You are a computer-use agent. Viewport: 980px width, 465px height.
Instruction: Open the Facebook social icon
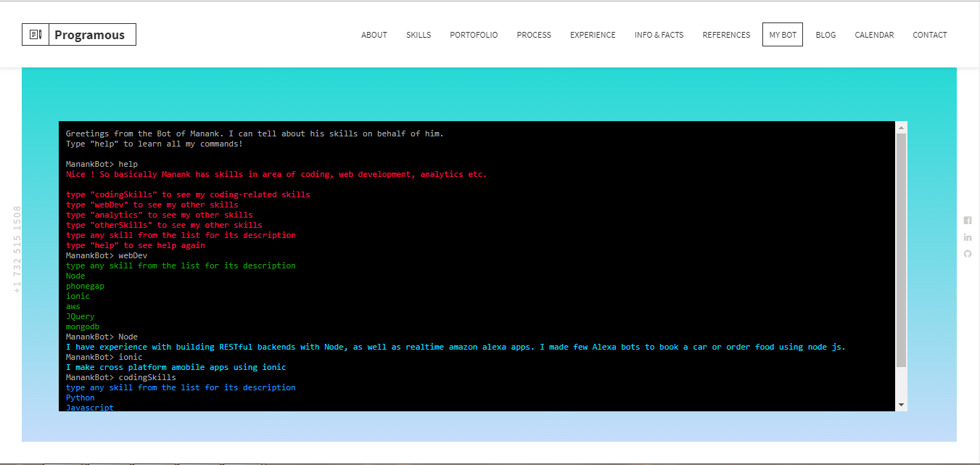tap(968, 221)
